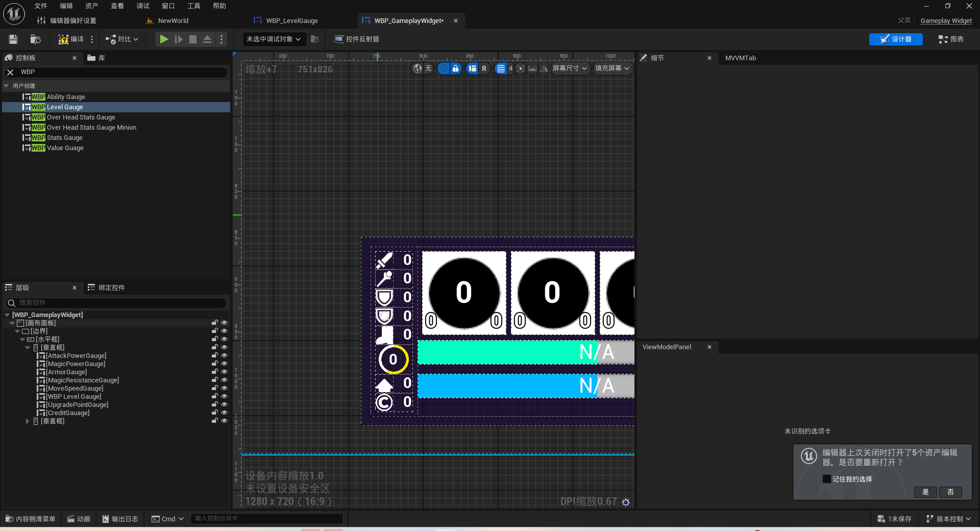Open the Debug menu

pos(143,6)
